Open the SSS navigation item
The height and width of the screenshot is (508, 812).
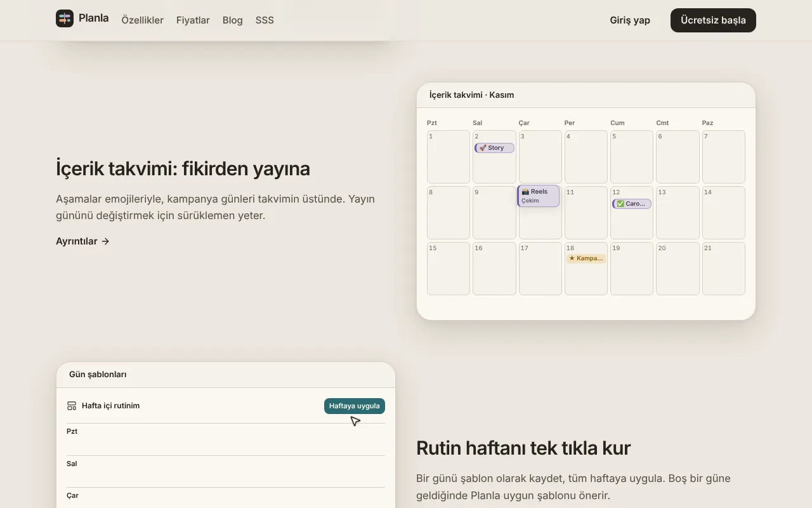coord(265,20)
